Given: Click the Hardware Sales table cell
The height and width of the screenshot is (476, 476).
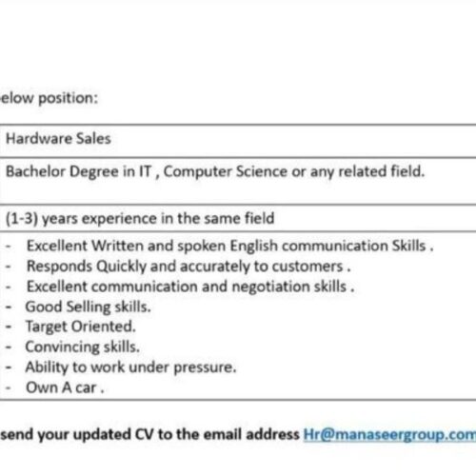Looking at the screenshot, I should click(x=238, y=141).
